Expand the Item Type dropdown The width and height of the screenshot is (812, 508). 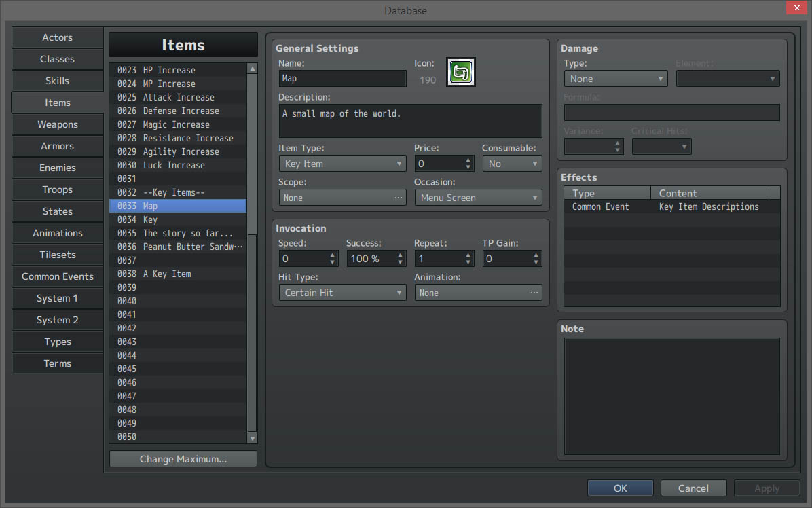coord(342,164)
